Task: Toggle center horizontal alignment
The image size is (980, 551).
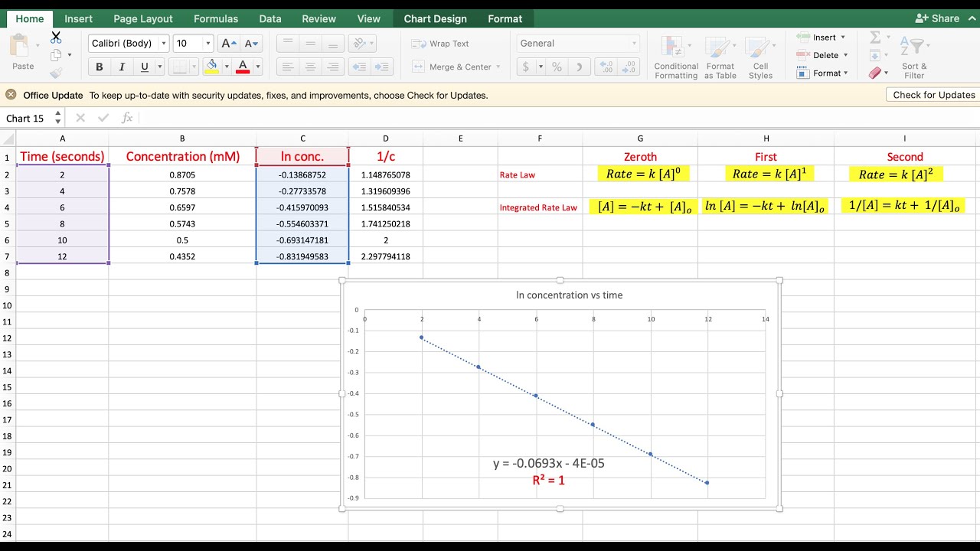Action: click(x=310, y=67)
